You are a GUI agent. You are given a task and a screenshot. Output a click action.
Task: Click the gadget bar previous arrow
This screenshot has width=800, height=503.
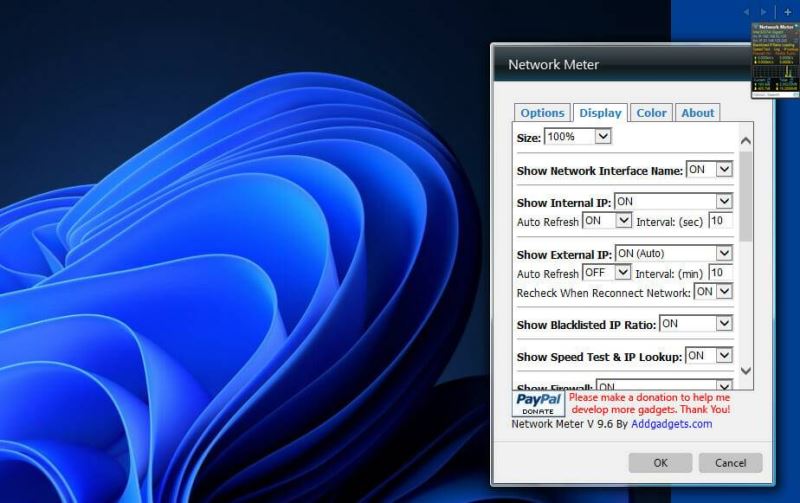point(746,11)
